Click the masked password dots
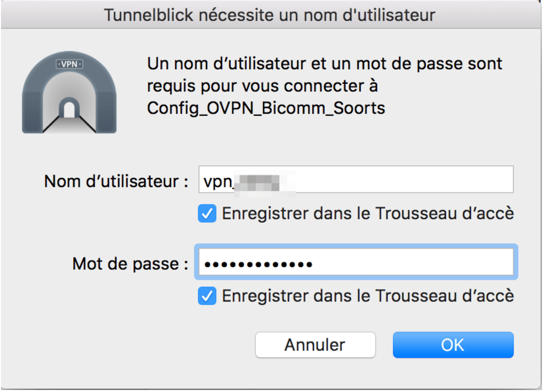This screenshot has width=543, height=392. coord(258,264)
